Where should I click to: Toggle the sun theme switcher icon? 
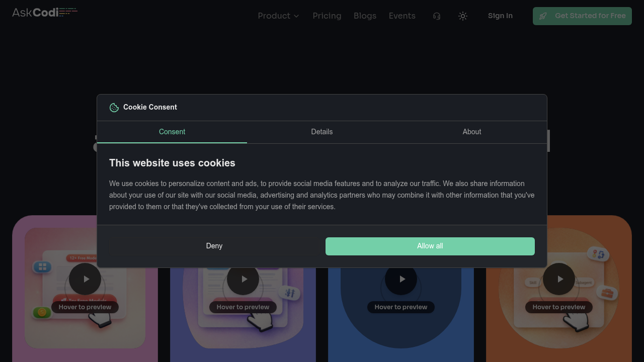click(x=463, y=16)
